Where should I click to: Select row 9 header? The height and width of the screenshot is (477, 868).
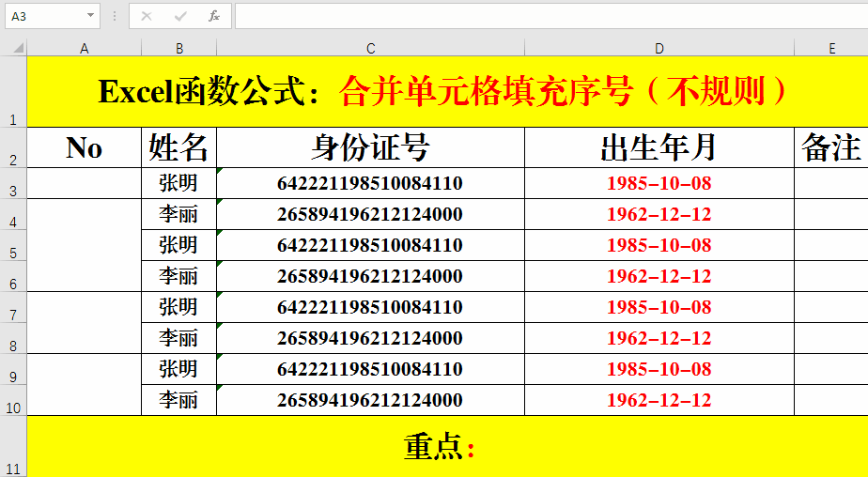(13, 369)
